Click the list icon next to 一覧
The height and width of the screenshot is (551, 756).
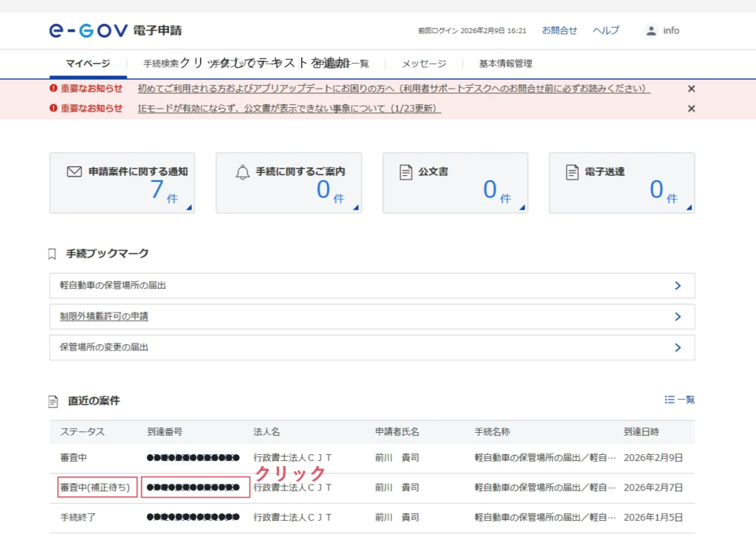pyautogui.click(x=670, y=400)
